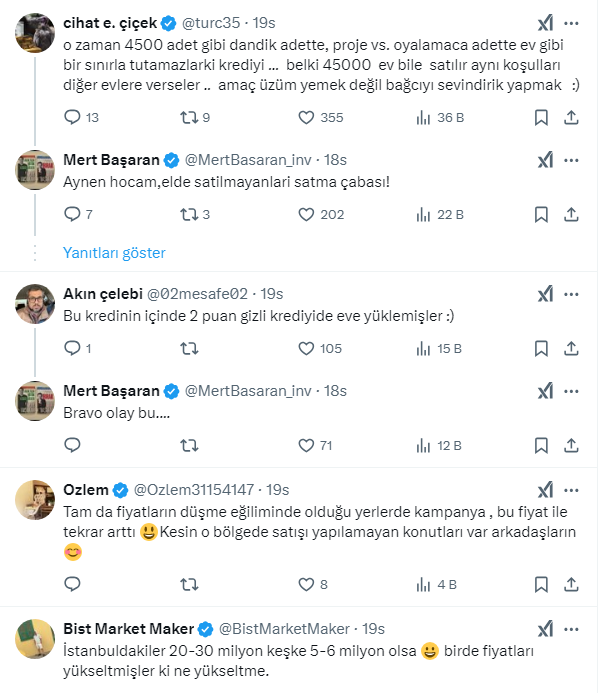Open more menu on Akın çelebi's tweet
Viewport: 600px width, 693px height.
[571, 294]
